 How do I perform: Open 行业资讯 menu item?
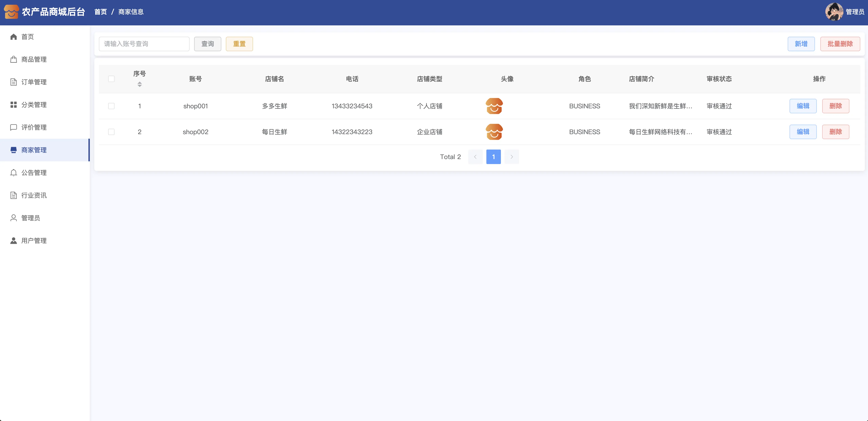[x=34, y=195]
